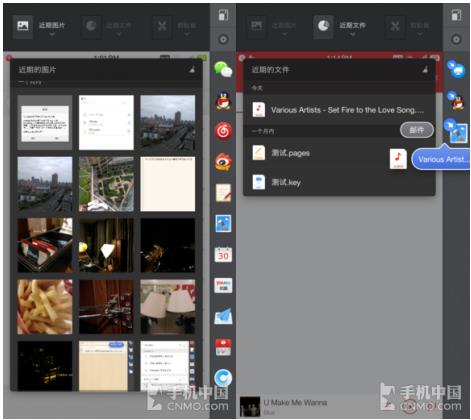Open sidebar settings circular icon in left panel
Image resolution: width=471 pixels, height=420 pixels.
point(223,40)
